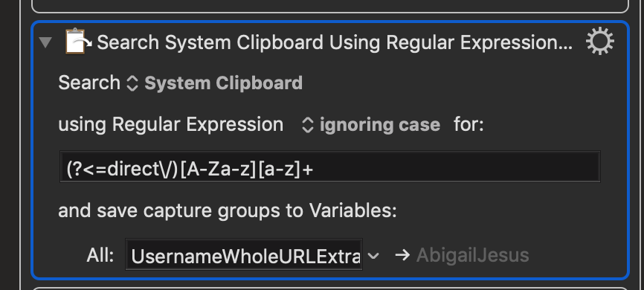Screen dimensions: 644x290
Task: Click the All: capture group label
Action: 100,255
